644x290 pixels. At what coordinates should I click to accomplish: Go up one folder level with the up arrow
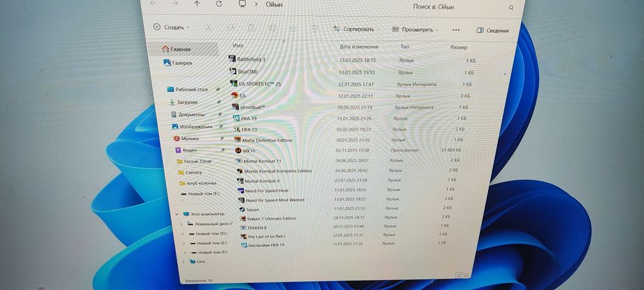click(196, 3)
